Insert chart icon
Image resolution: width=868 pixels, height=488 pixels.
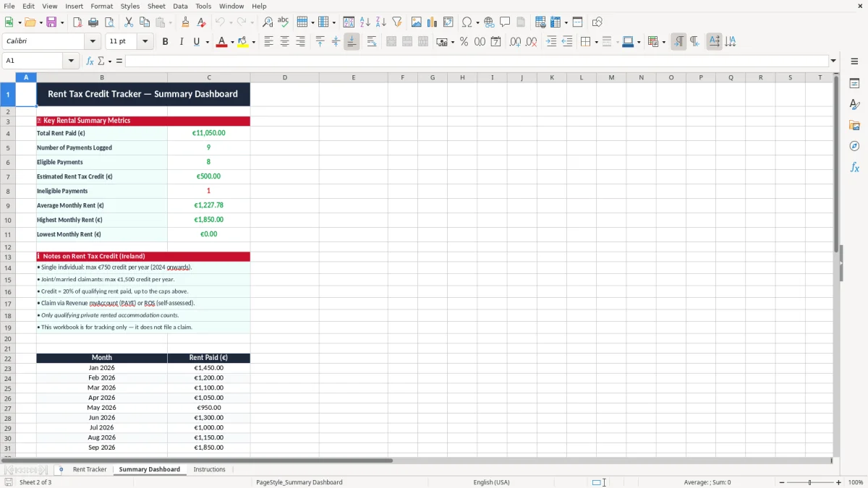(x=433, y=22)
